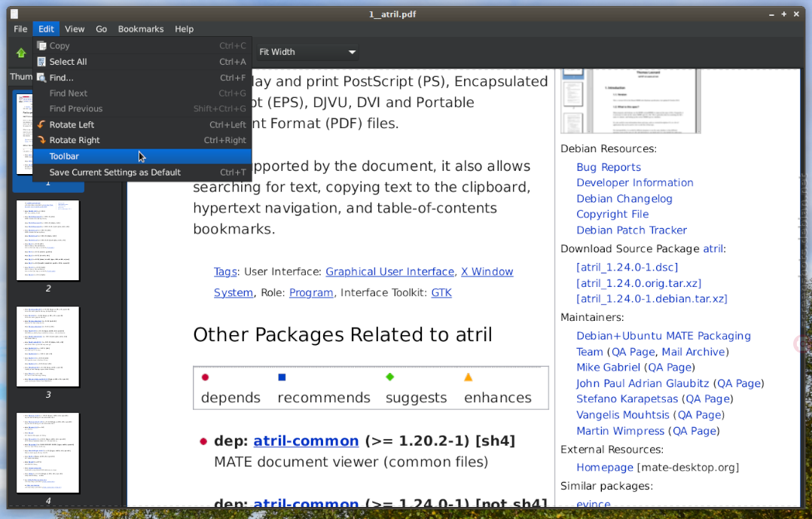Viewport: 812px width, 519px height.
Task: Open the Graphical User Interface link
Action: 390,271
